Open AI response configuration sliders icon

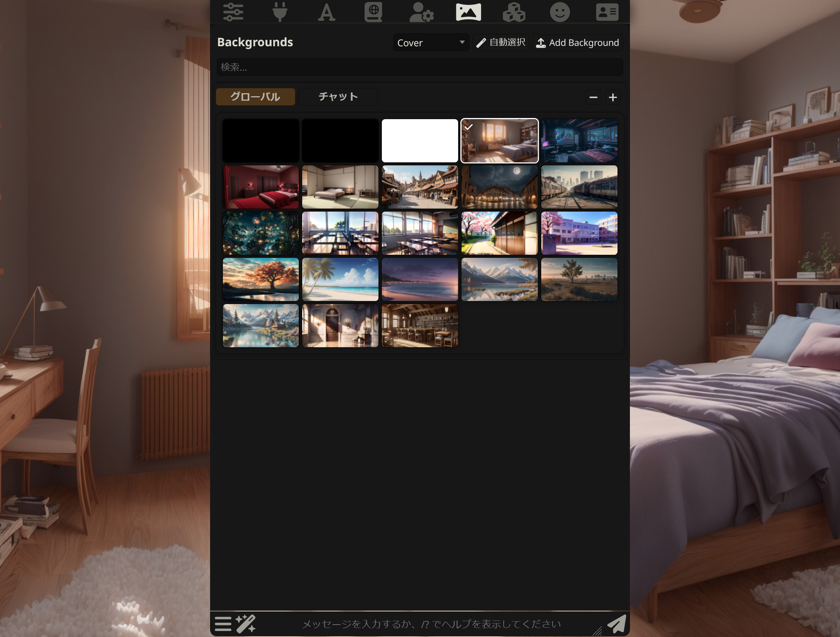pyautogui.click(x=233, y=12)
